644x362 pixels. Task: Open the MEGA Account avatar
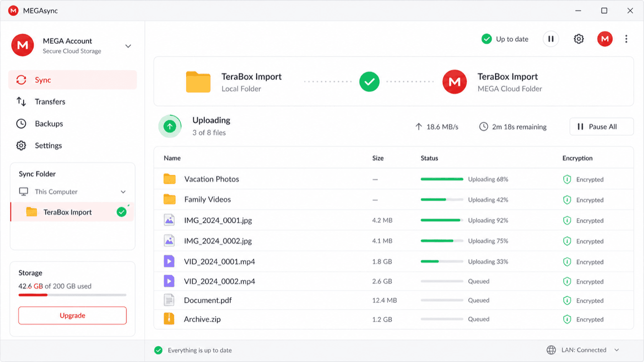[23, 45]
